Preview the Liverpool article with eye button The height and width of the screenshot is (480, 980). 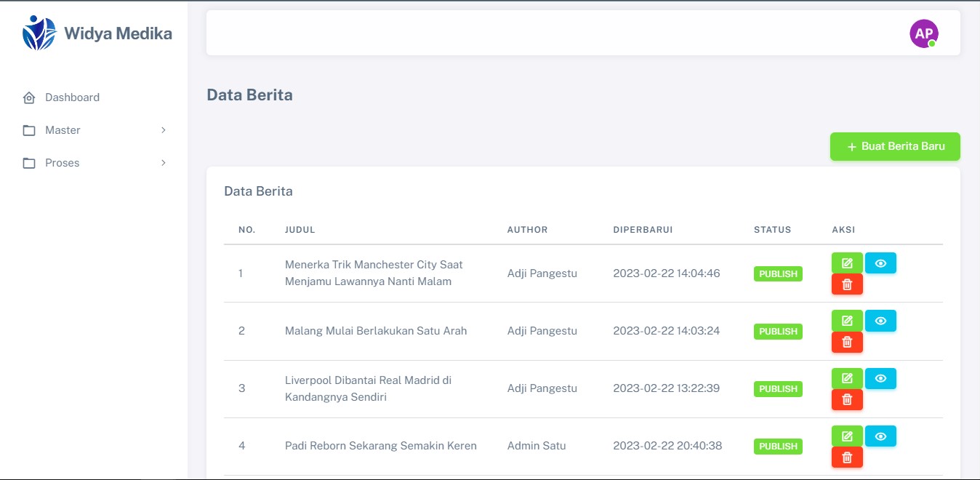(880, 378)
